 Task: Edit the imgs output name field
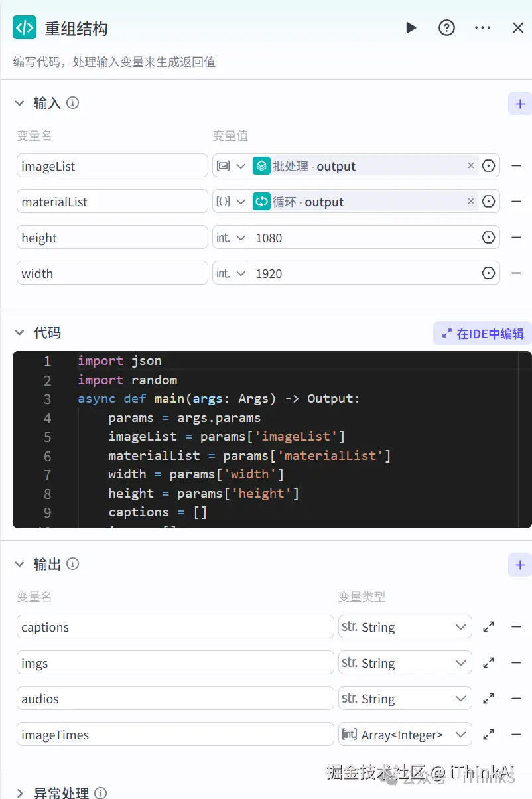[x=175, y=663]
